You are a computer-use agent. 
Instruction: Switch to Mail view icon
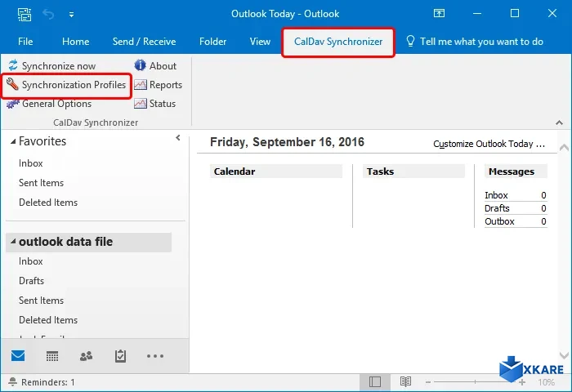(x=18, y=355)
